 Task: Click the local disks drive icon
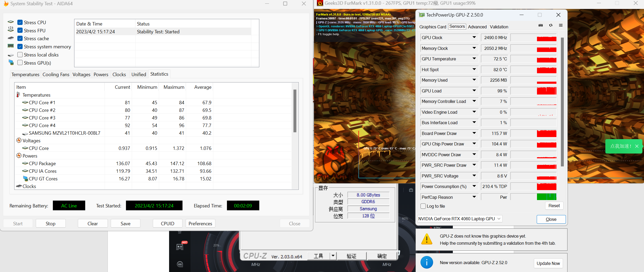tap(11, 55)
